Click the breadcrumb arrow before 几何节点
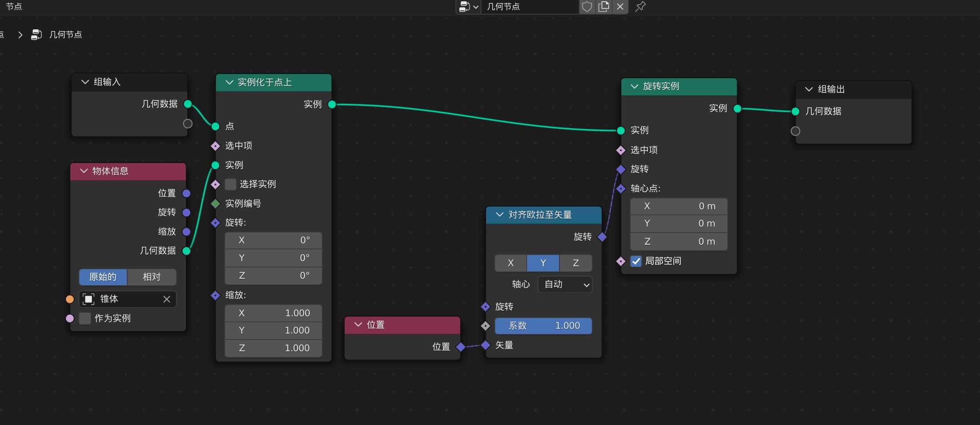The height and width of the screenshot is (425, 980). tap(20, 35)
